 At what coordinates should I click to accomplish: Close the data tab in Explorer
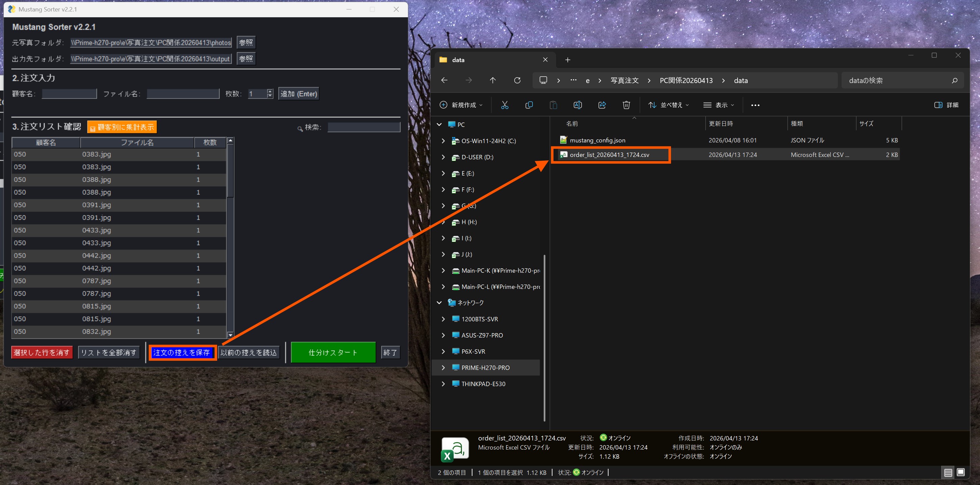pyautogui.click(x=545, y=60)
